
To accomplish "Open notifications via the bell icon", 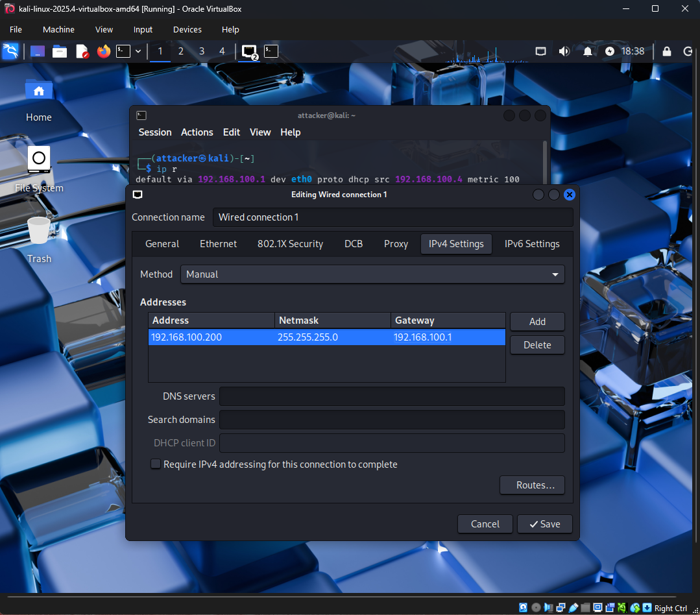I will (x=587, y=51).
